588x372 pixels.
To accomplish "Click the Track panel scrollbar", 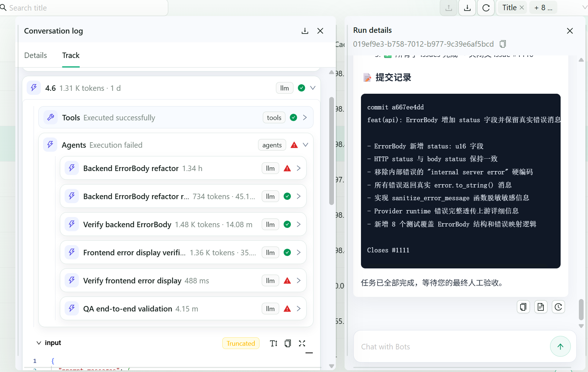I will (331, 151).
